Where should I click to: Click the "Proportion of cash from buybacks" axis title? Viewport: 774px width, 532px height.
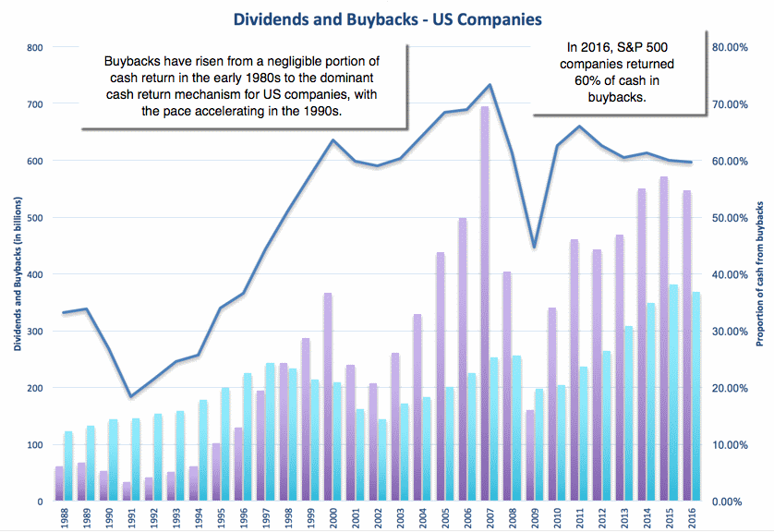pyautogui.click(x=761, y=273)
